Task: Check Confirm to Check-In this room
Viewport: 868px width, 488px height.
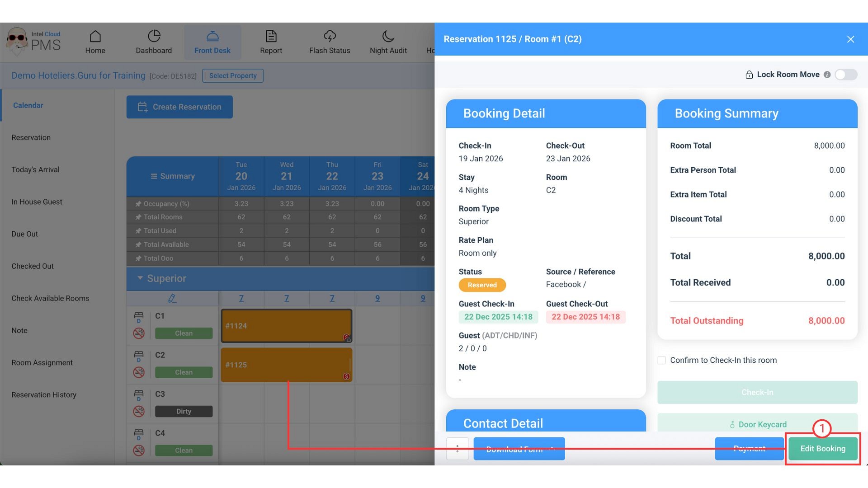Action: (661, 360)
